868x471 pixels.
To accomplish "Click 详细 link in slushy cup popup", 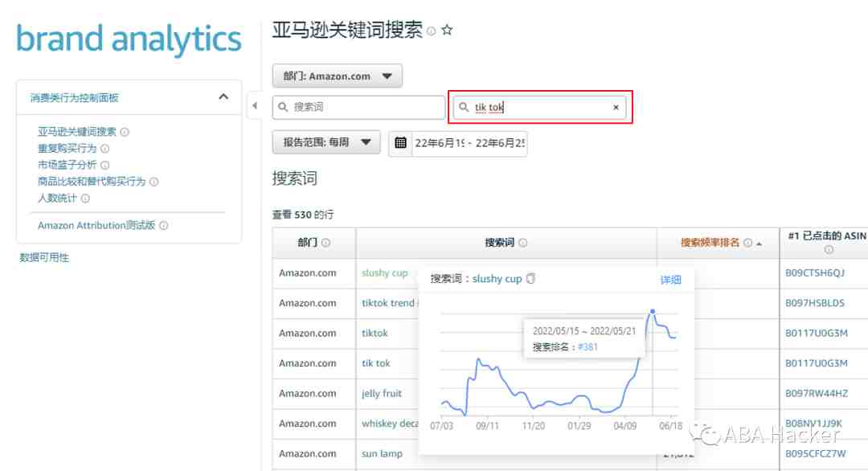I will [670, 280].
